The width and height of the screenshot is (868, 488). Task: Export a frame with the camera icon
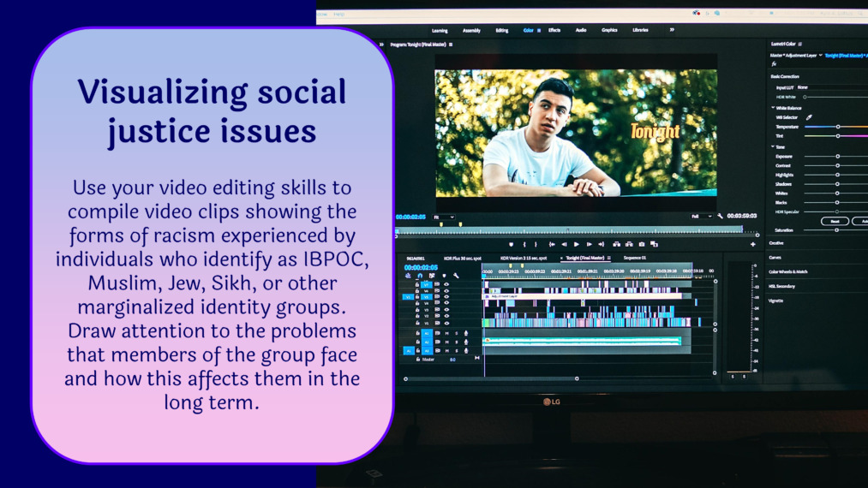[x=642, y=244]
